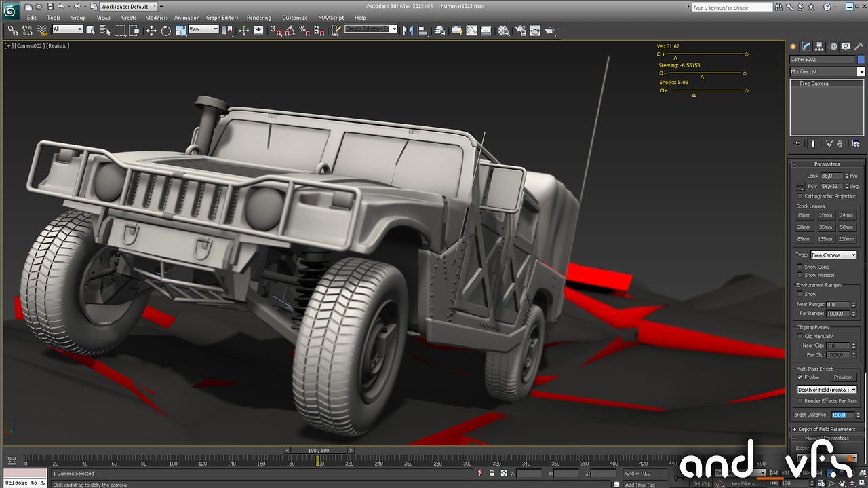Open the Modifier List dropdown
This screenshot has height=488, width=868.
coord(827,71)
